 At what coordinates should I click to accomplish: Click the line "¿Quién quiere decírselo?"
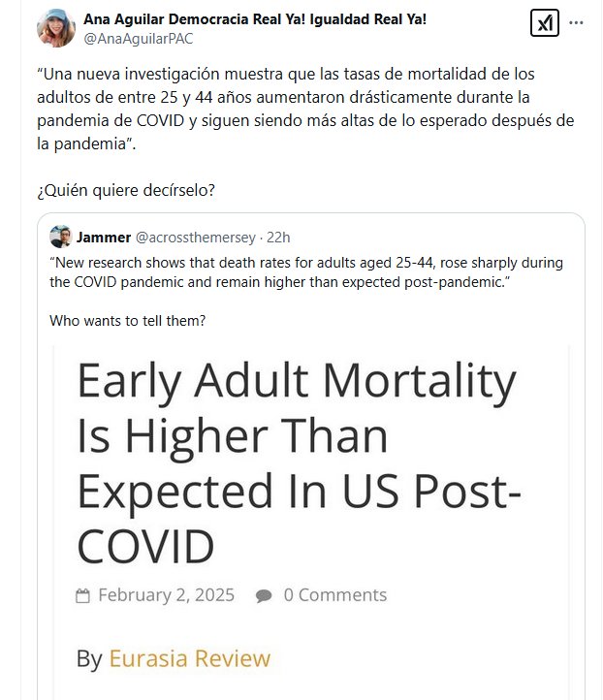126,190
